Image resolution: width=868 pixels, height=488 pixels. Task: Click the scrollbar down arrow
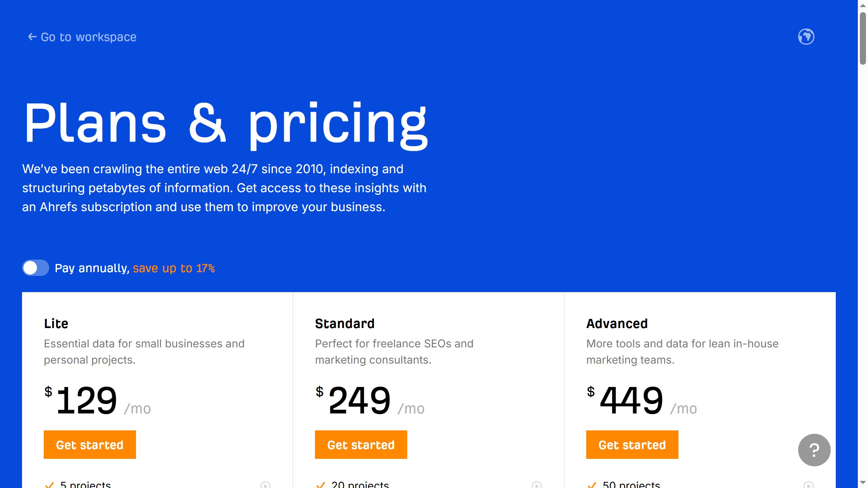click(x=863, y=482)
